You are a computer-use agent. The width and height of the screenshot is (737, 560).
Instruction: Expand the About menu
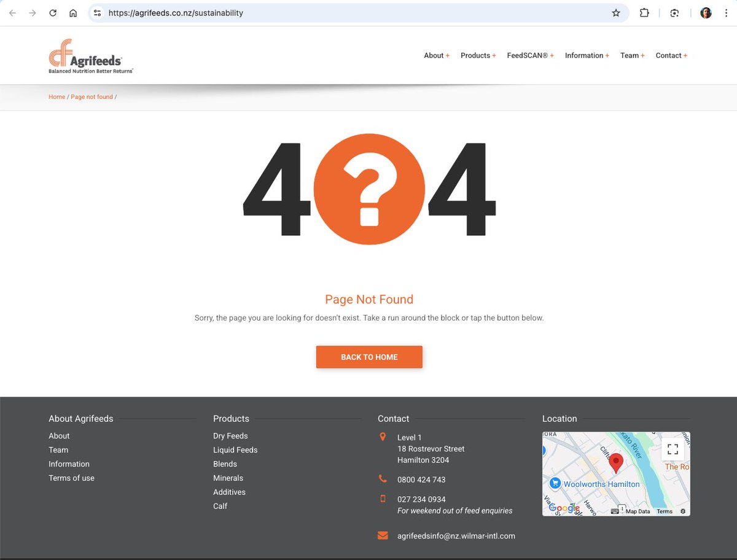pyautogui.click(x=437, y=55)
